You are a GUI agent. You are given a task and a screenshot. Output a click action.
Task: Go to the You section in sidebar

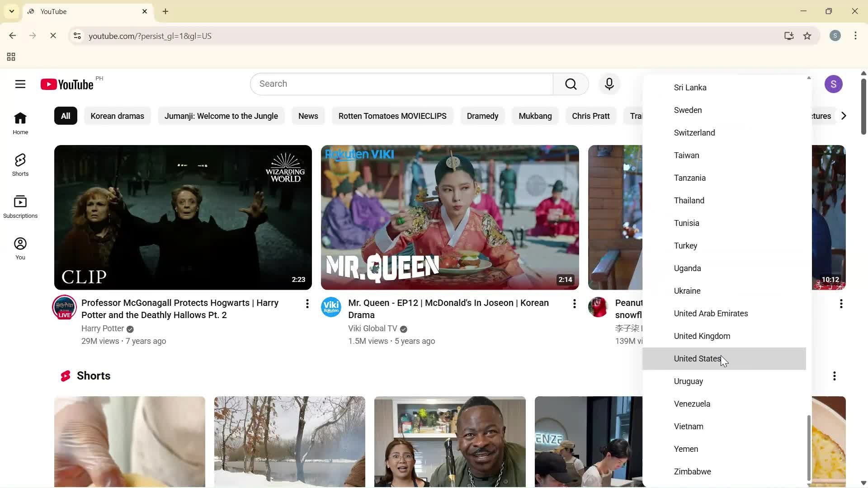pyautogui.click(x=20, y=248)
